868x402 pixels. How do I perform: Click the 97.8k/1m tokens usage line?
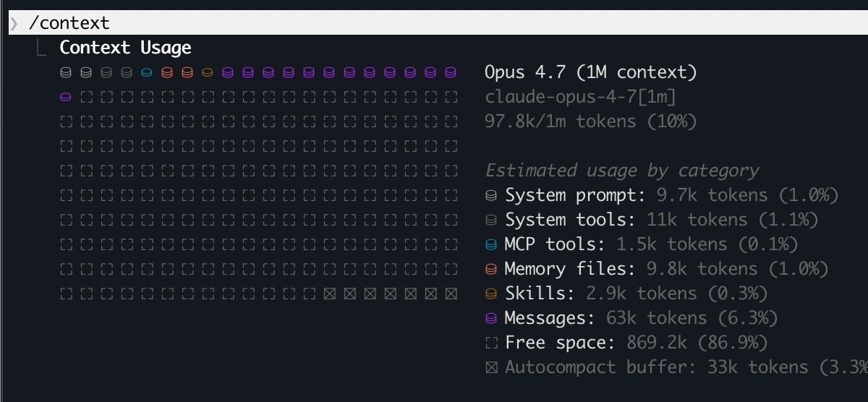[591, 121]
